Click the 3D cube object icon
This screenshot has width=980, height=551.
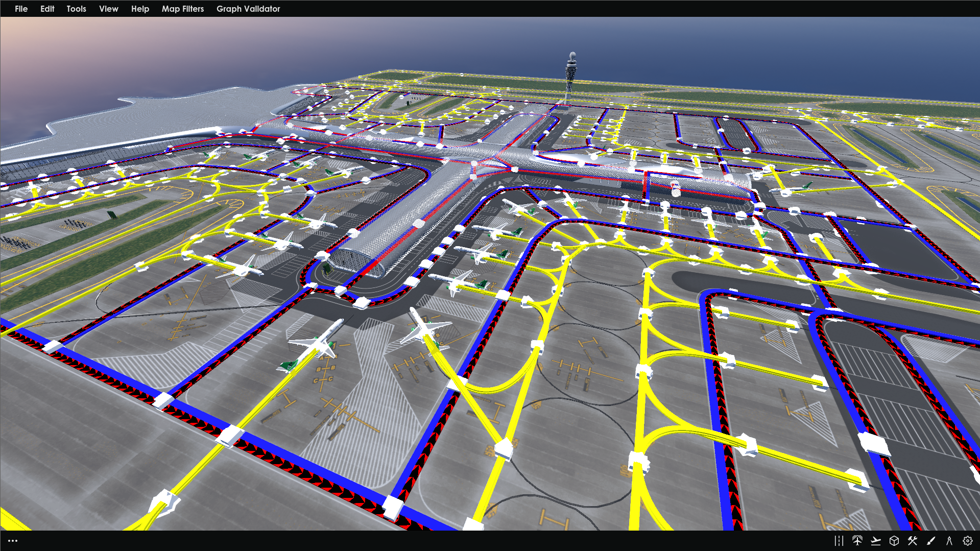coord(894,541)
